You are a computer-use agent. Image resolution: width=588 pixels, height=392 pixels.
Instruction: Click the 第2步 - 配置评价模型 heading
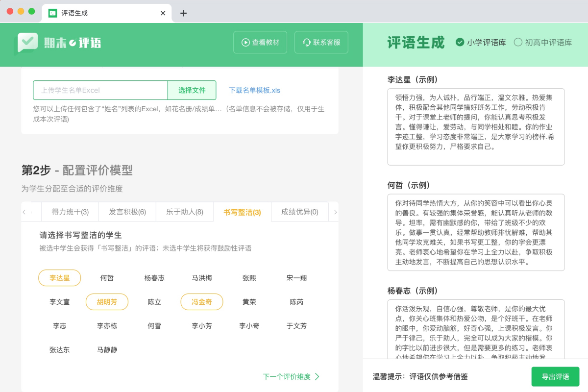click(77, 170)
